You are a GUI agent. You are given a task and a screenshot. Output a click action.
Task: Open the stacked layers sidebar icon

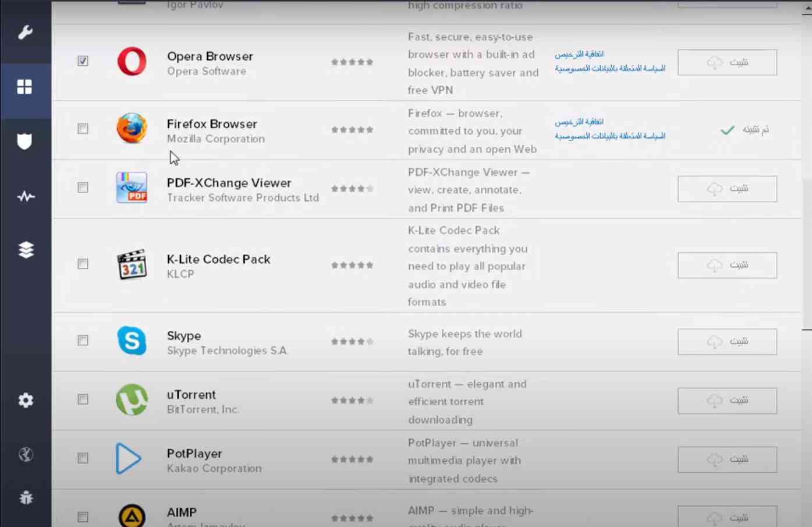pos(26,250)
